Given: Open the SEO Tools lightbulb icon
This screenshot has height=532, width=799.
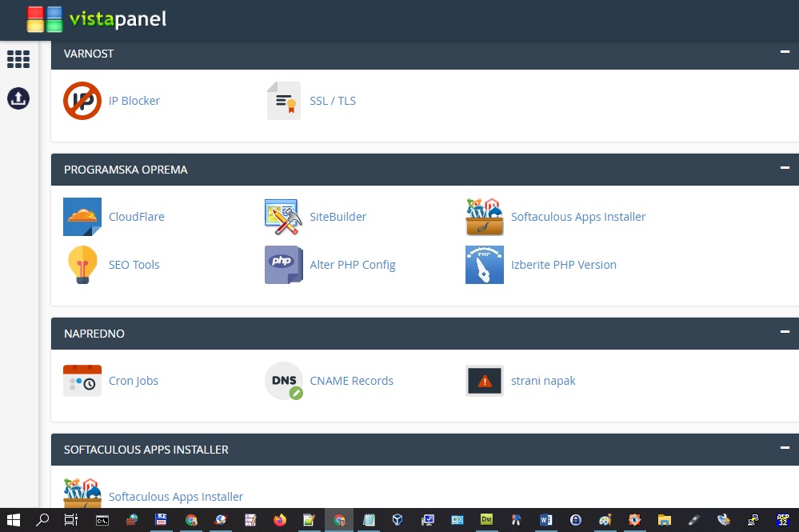Looking at the screenshot, I should tap(82, 265).
